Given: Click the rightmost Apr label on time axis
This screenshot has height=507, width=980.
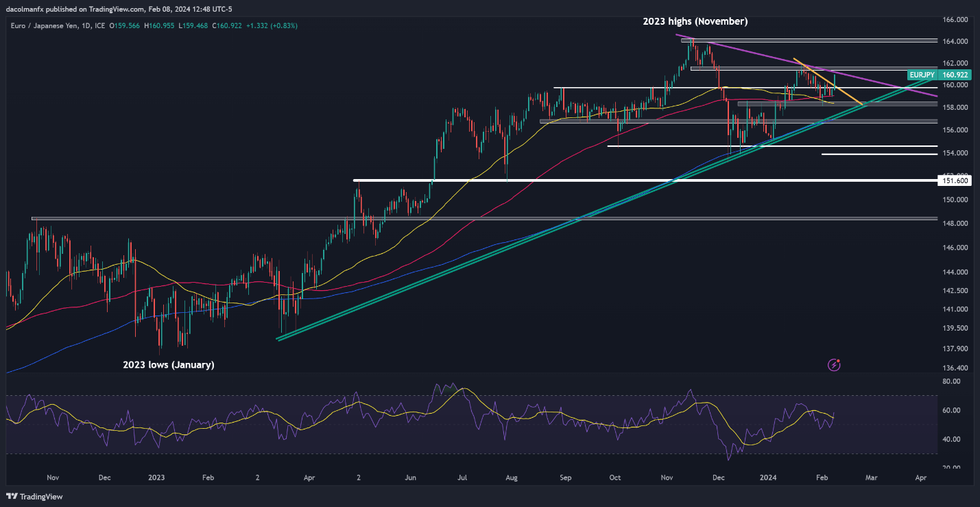Looking at the screenshot, I should pos(920,477).
